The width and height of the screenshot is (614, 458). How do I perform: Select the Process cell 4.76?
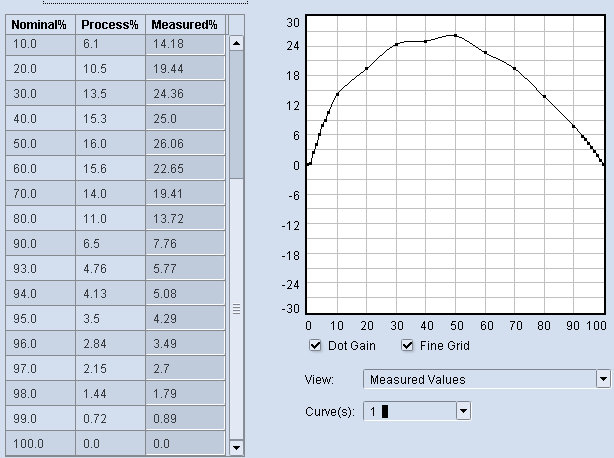(110, 269)
